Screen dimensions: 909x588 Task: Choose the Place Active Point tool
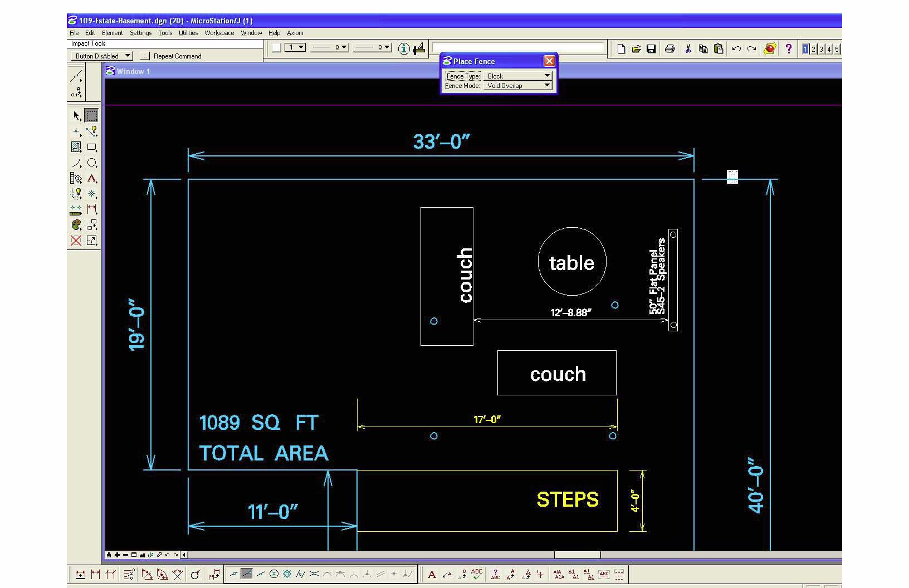(76, 131)
